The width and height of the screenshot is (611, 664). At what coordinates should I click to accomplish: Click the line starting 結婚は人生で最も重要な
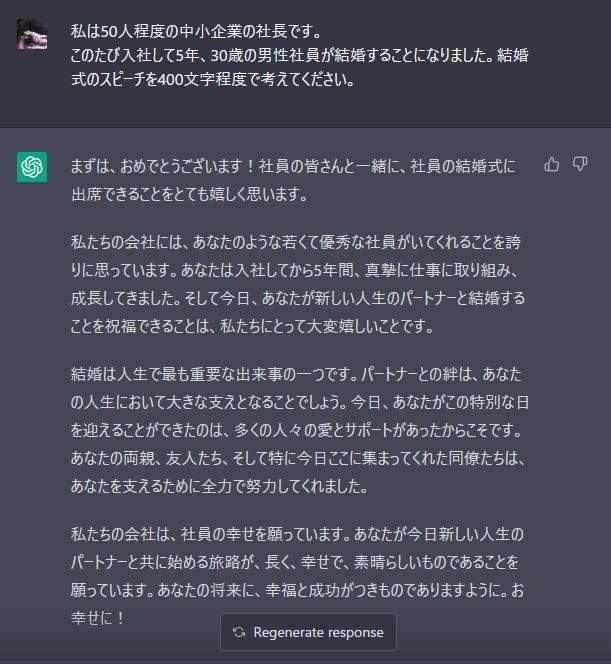pyautogui.click(x=296, y=374)
